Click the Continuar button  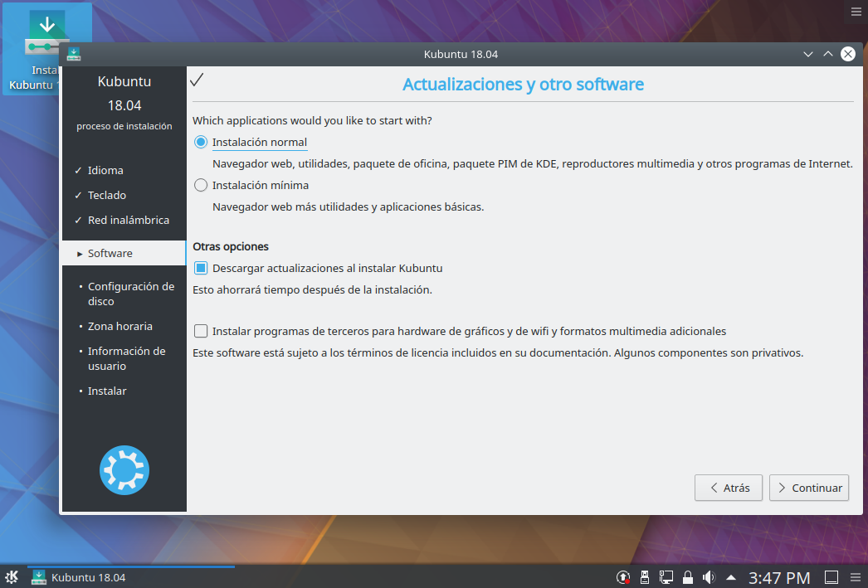pos(809,488)
